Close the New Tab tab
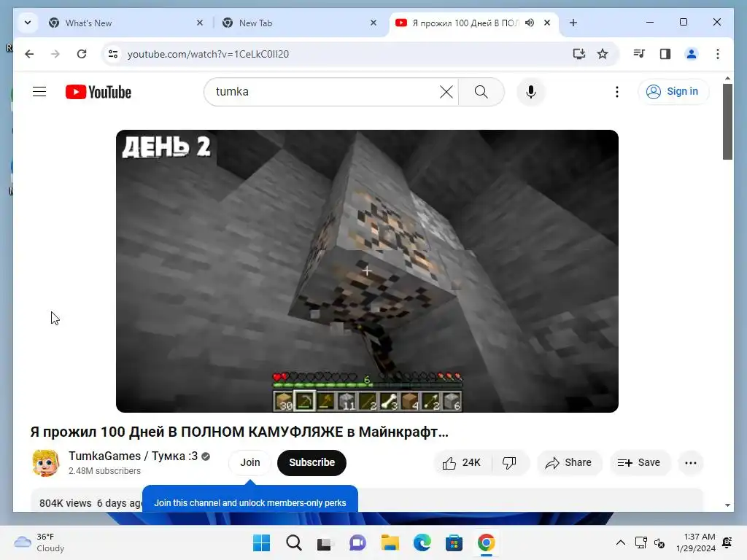Image resolution: width=747 pixels, height=560 pixels. [373, 23]
